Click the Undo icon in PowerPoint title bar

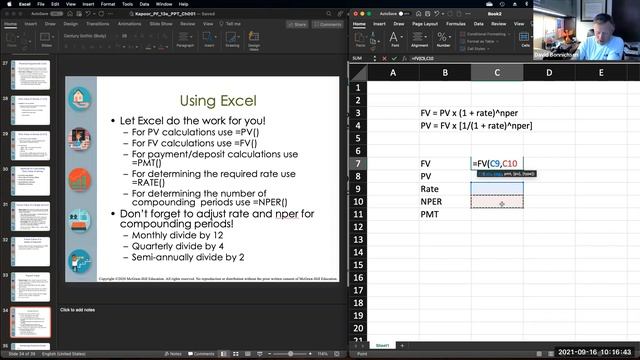tap(88, 14)
